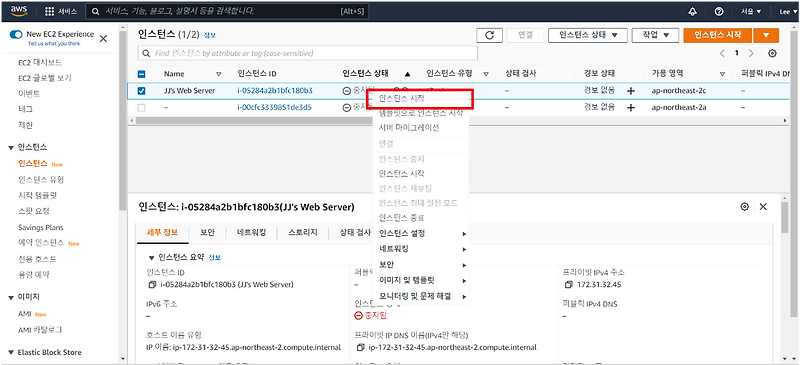Open the orange launch options dropdown arrow
Screen dimensions: 800x365
click(767, 35)
